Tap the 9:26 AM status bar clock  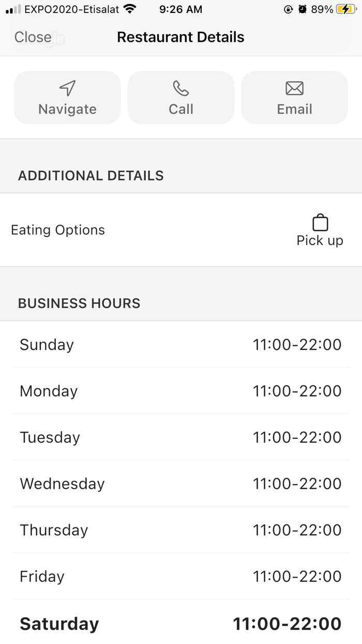click(x=181, y=9)
